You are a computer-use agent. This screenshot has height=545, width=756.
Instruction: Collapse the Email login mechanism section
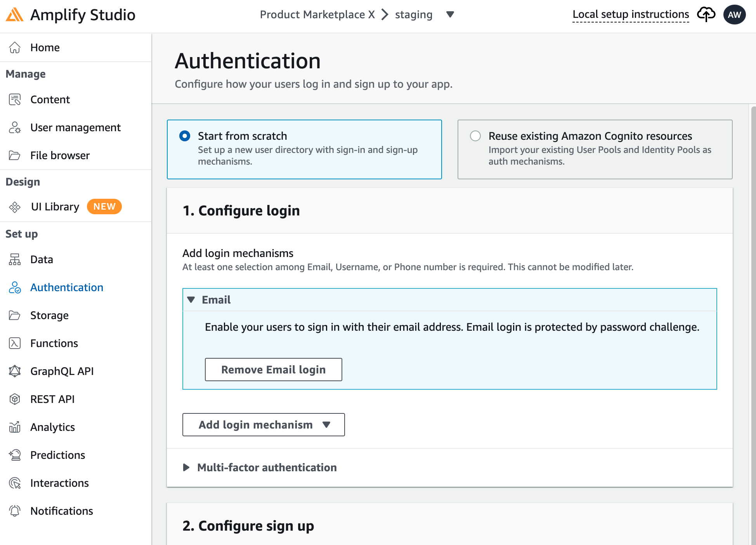tap(191, 300)
